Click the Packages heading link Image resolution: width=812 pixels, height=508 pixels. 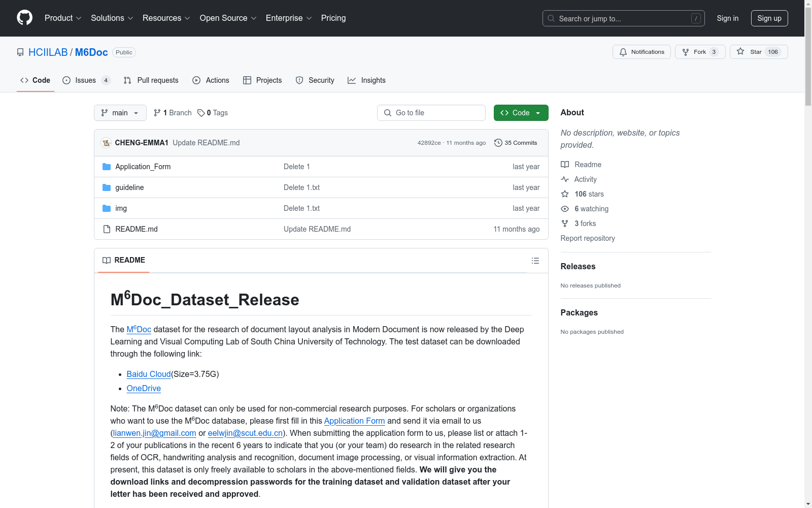click(579, 312)
